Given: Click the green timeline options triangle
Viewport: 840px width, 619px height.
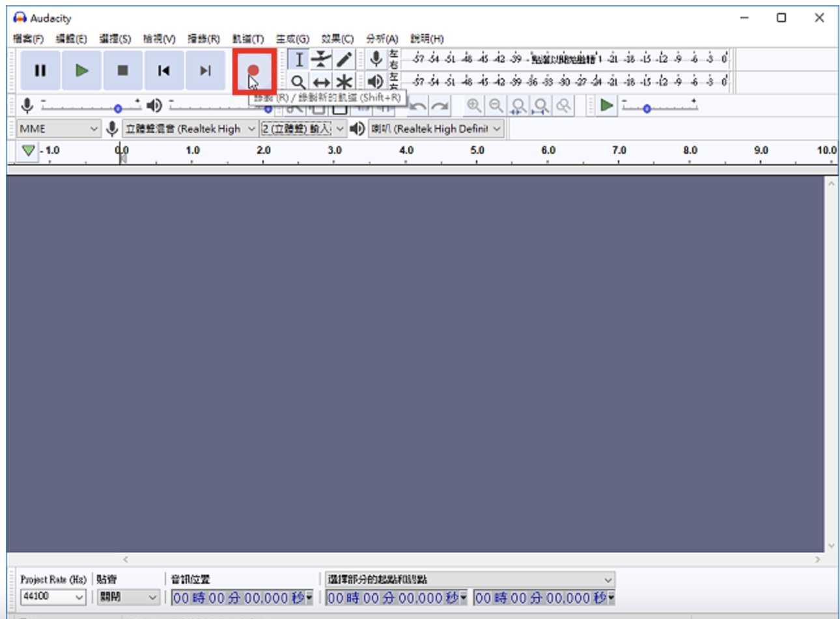Looking at the screenshot, I should [28, 151].
